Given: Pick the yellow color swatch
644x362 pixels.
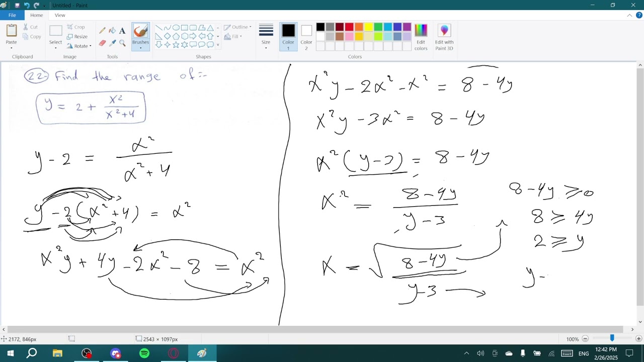Looking at the screenshot, I should tap(368, 27).
